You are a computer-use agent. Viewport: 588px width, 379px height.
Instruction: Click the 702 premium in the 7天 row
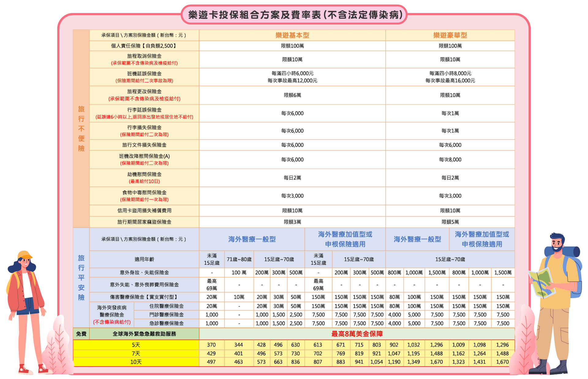coord(318,353)
